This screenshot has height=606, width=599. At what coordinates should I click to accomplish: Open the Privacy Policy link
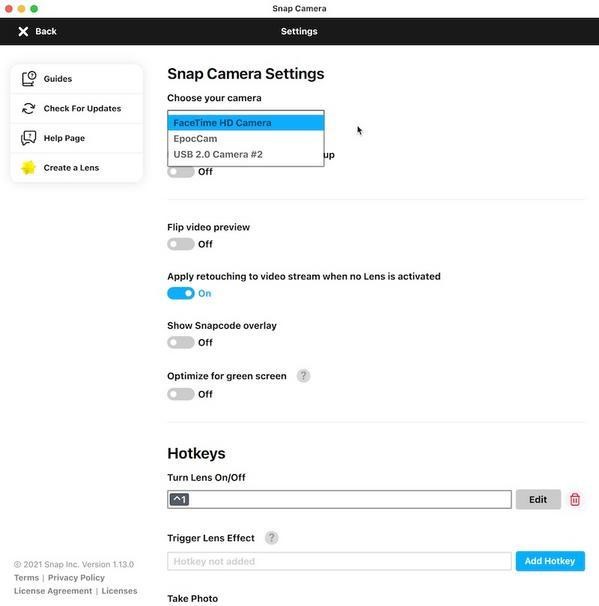click(76, 577)
